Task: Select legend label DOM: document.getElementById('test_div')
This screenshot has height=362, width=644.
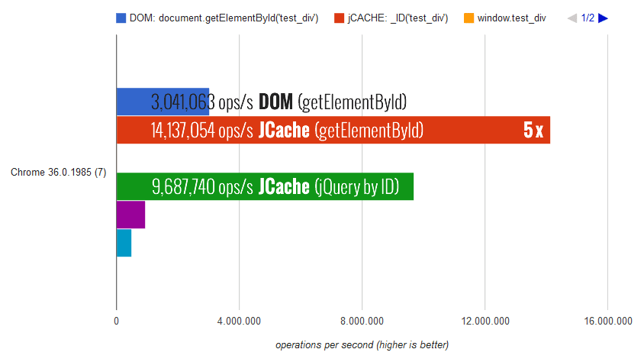Action: pyautogui.click(x=224, y=18)
